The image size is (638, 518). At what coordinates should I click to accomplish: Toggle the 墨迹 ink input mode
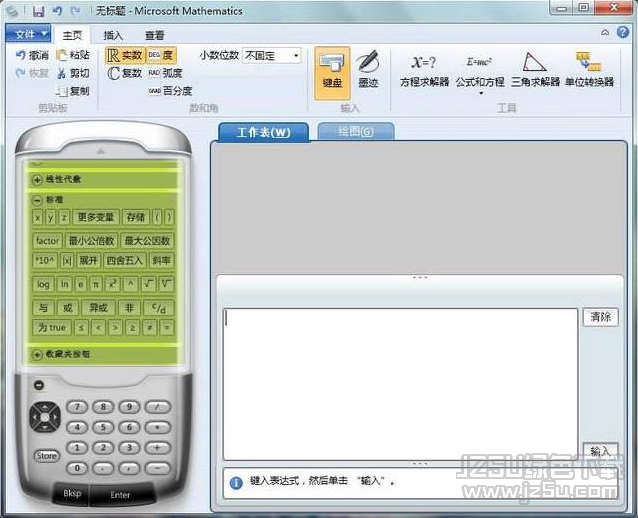pyautogui.click(x=368, y=70)
